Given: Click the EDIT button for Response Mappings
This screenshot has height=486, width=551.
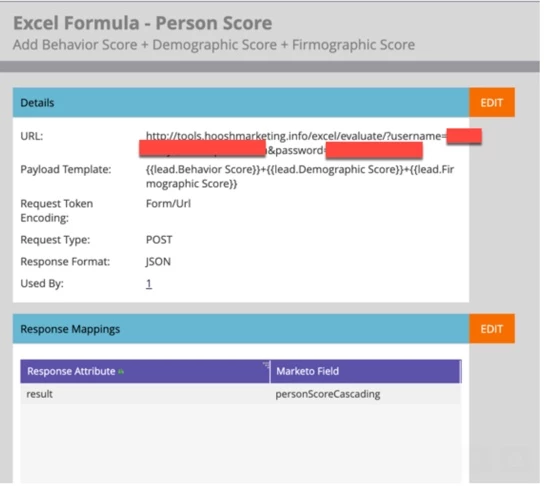Looking at the screenshot, I should click(x=492, y=329).
